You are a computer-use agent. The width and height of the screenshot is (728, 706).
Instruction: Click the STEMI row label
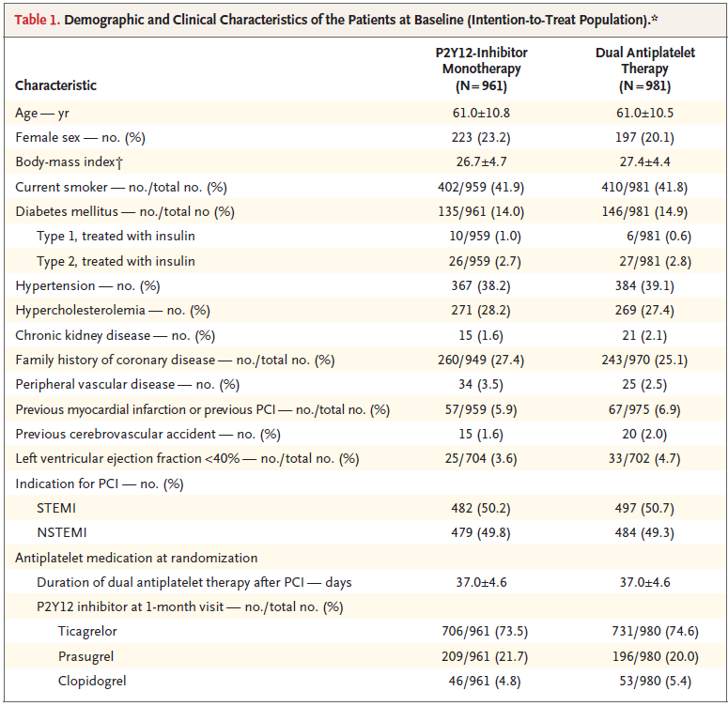(56, 508)
